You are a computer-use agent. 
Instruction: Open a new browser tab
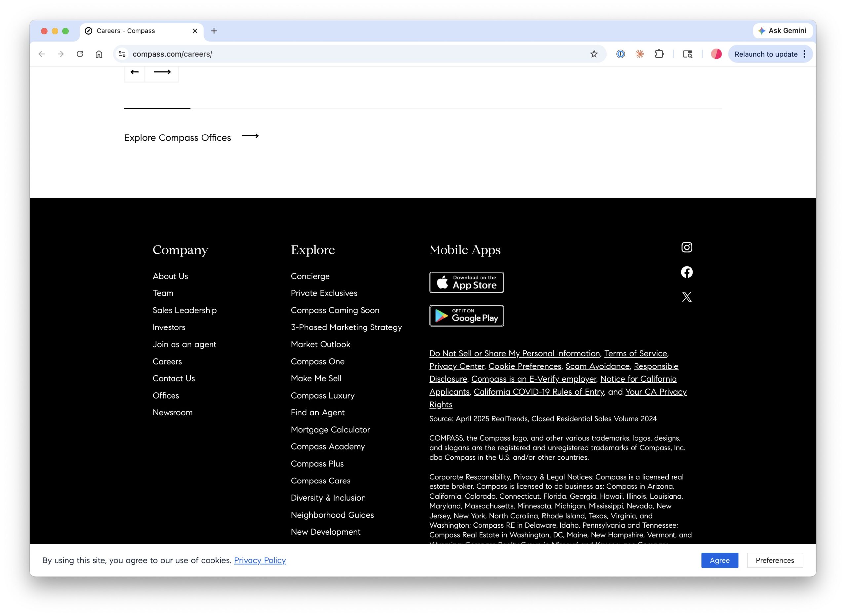point(214,31)
